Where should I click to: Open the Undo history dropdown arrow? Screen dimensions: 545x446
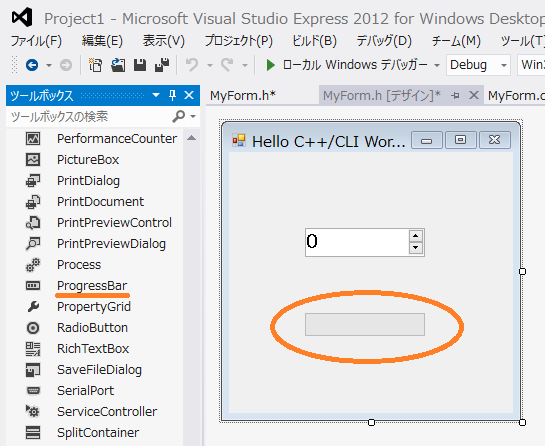pyautogui.click(x=210, y=65)
